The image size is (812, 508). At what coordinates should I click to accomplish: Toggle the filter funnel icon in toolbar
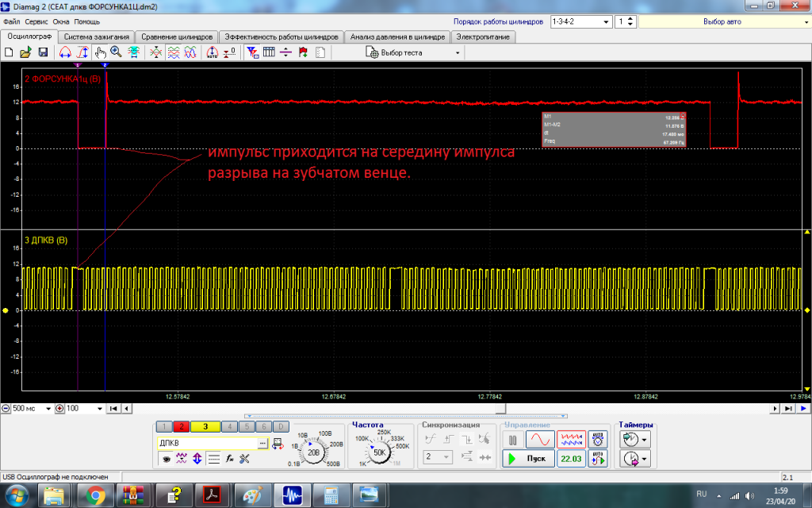[252, 52]
